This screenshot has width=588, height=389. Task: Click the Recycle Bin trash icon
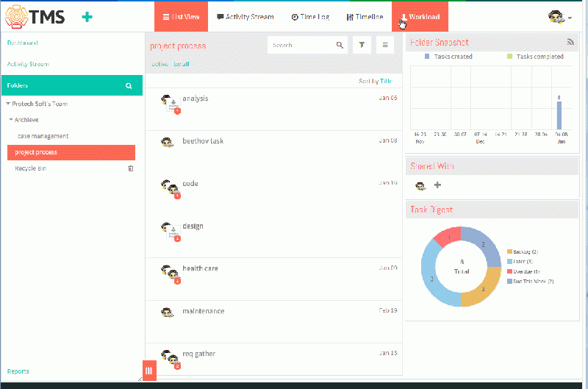131,168
